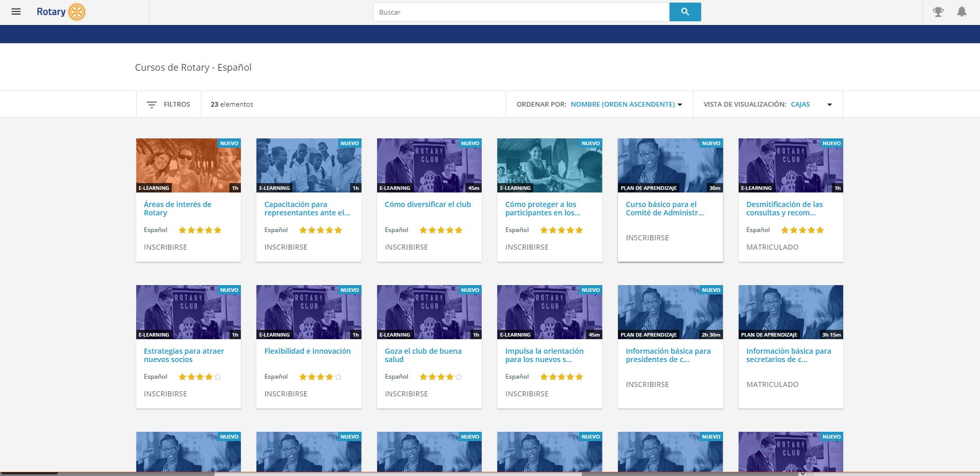Click inside the Buscar search field
Viewport: 980px width, 476px height.
tap(521, 12)
